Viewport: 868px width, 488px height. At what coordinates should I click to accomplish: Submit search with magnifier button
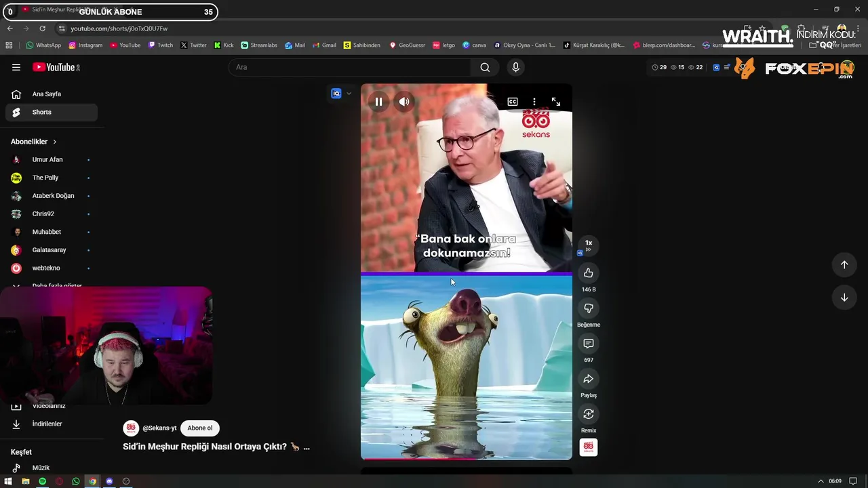(x=485, y=67)
